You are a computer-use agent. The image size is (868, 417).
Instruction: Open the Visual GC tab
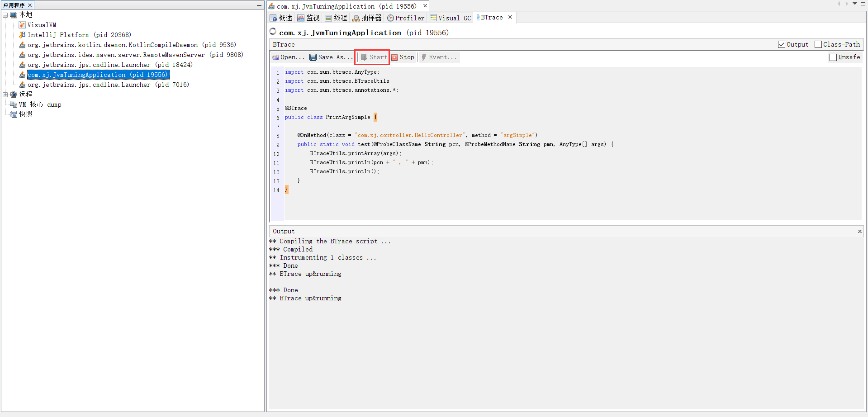[451, 18]
